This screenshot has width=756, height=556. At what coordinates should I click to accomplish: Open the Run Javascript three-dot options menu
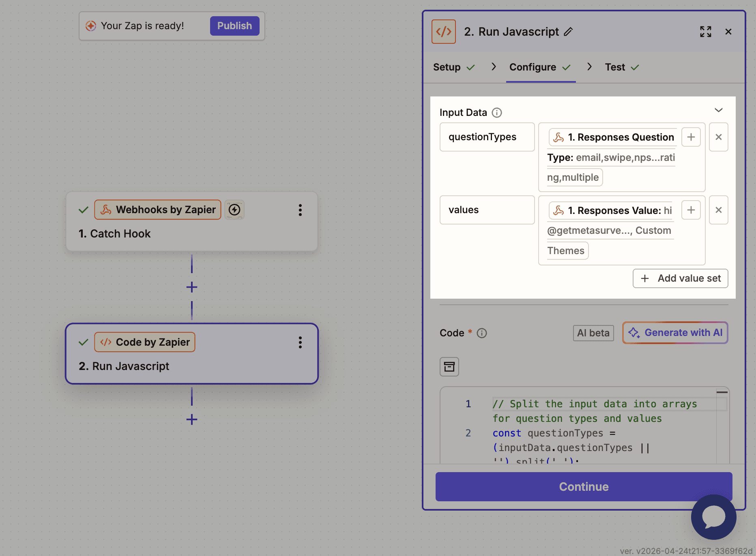tap(300, 342)
